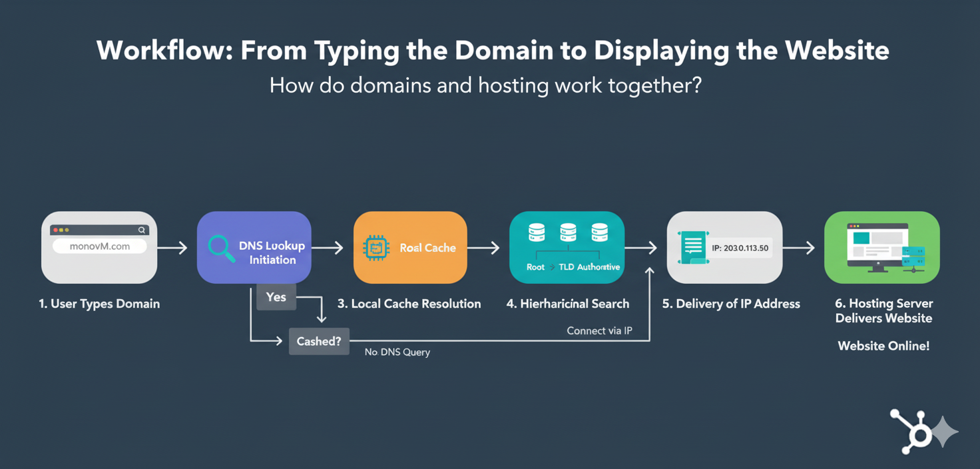Toggle the Yes branch of the cache check
The height and width of the screenshot is (469, 980).
point(276,296)
